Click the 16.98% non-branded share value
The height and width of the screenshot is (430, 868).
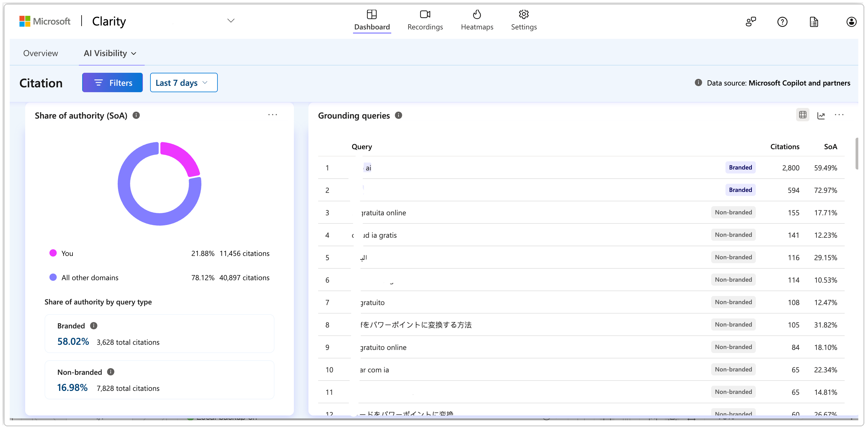[72, 388]
